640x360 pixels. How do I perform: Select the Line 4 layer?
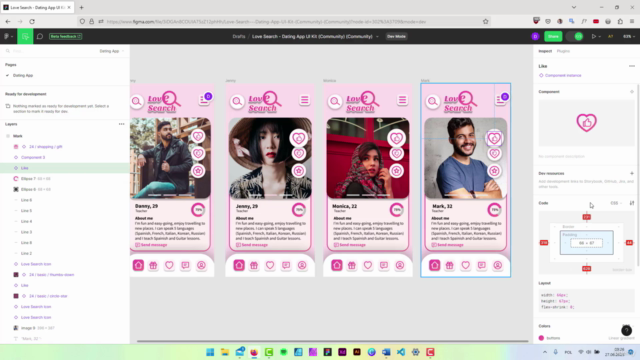pos(27,221)
